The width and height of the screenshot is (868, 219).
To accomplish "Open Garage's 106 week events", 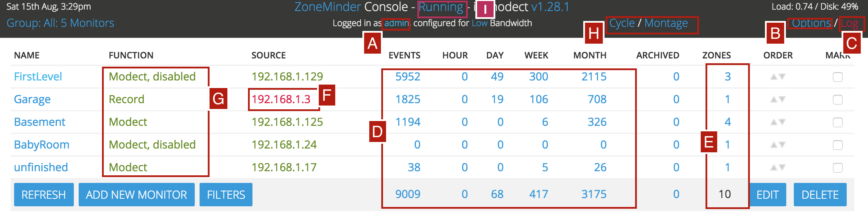I will click(539, 99).
